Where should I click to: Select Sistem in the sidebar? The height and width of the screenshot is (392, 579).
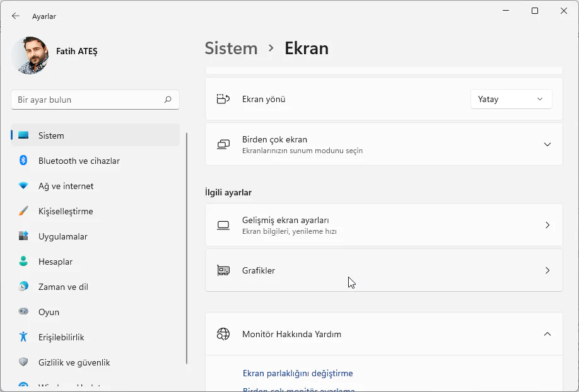95,135
